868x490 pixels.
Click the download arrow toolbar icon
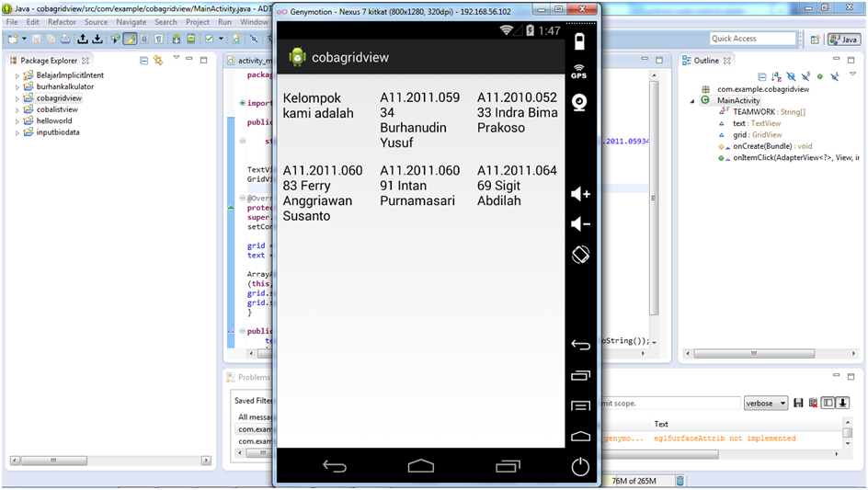(97, 39)
